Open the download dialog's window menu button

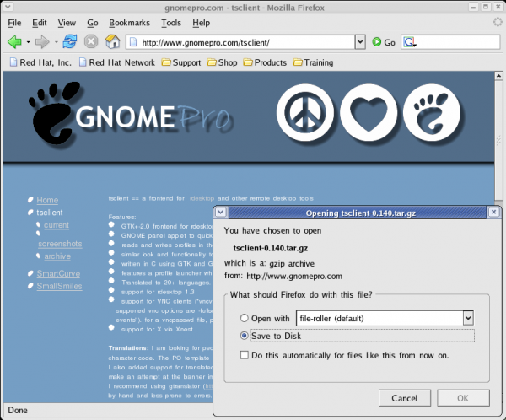tap(221, 213)
